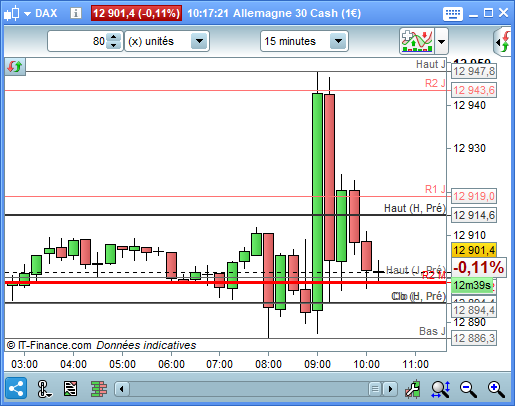Click the green 12m39s countdown label
This screenshot has height=406, width=515.
tap(472, 285)
